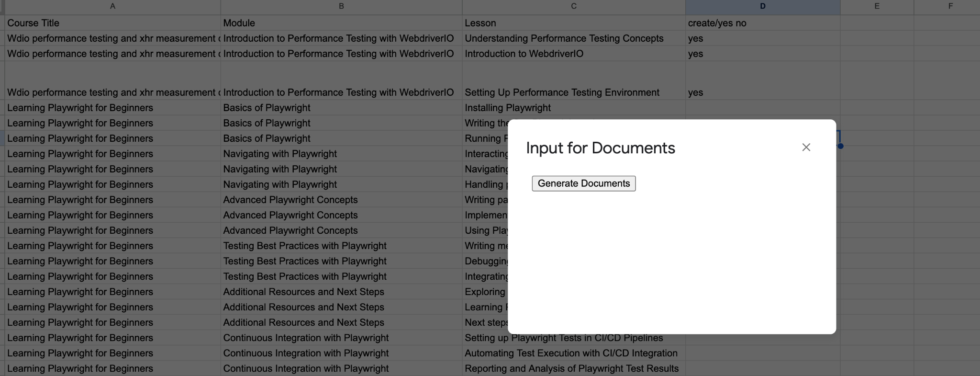Select 'Reporting and Analysis of Playwright Test Results' cell

click(574, 368)
